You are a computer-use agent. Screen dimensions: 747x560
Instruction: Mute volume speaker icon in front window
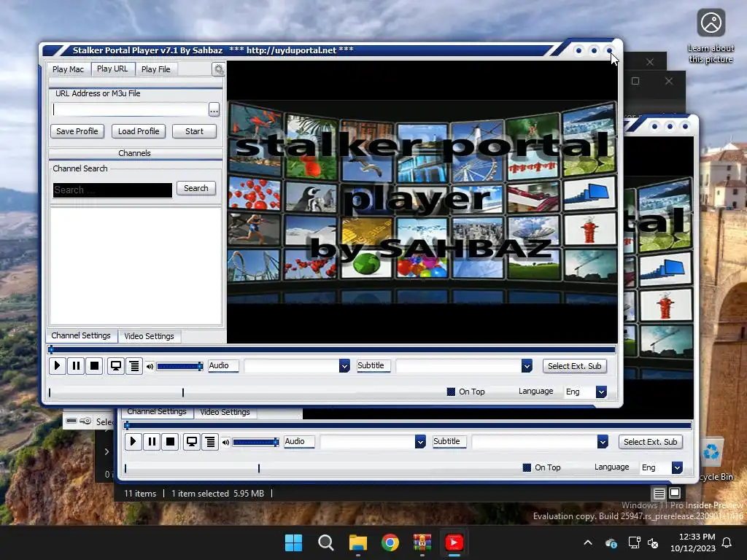click(150, 366)
